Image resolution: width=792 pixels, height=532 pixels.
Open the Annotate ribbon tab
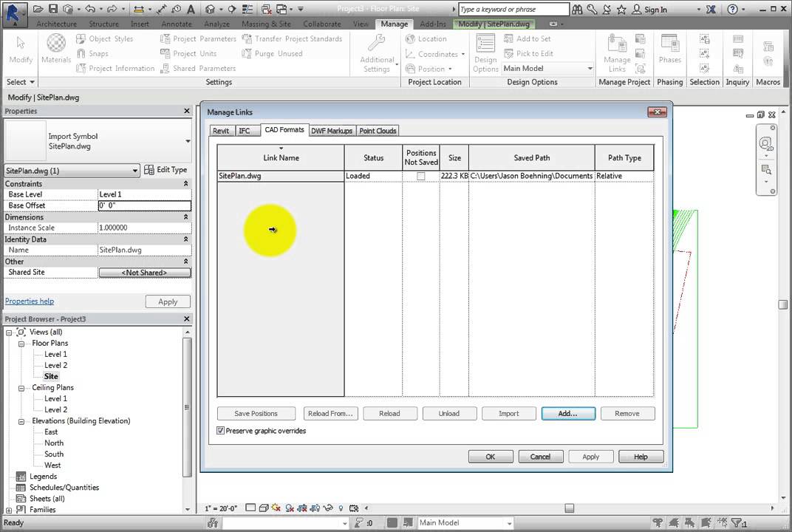(177, 24)
